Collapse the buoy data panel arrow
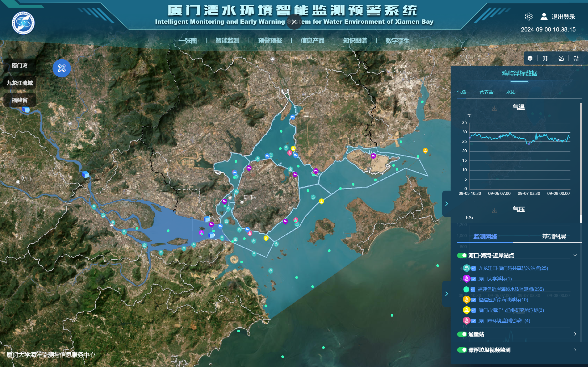The width and height of the screenshot is (588, 367). pyautogui.click(x=446, y=204)
